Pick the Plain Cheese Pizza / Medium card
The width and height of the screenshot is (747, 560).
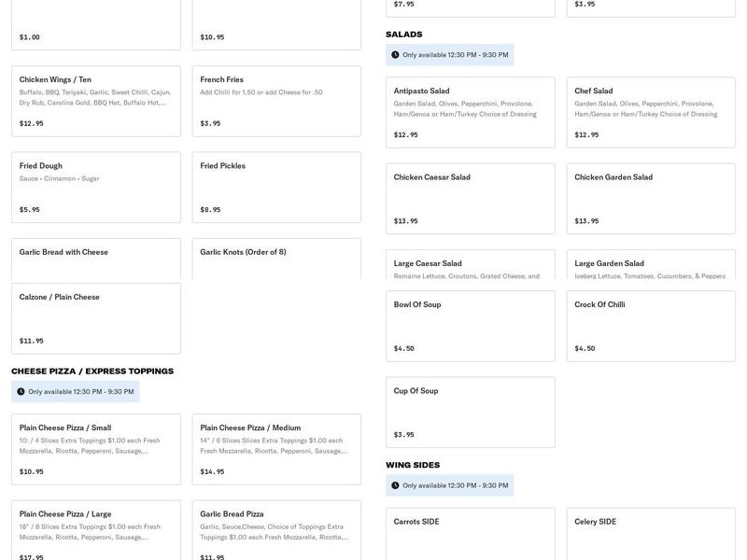(x=275, y=449)
